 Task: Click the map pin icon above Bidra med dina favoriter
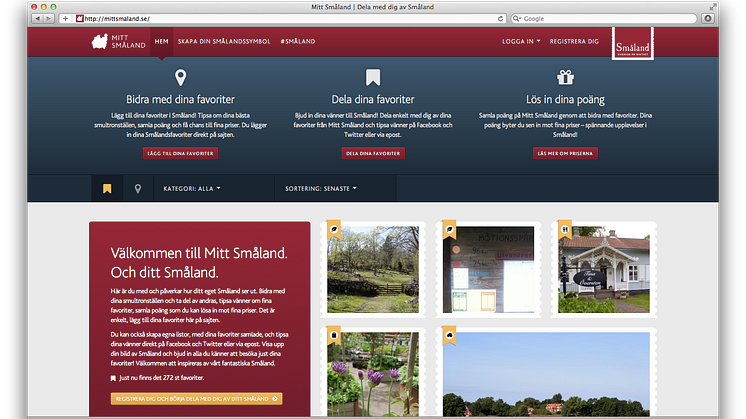pyautogui.click(x=180, y=78)
